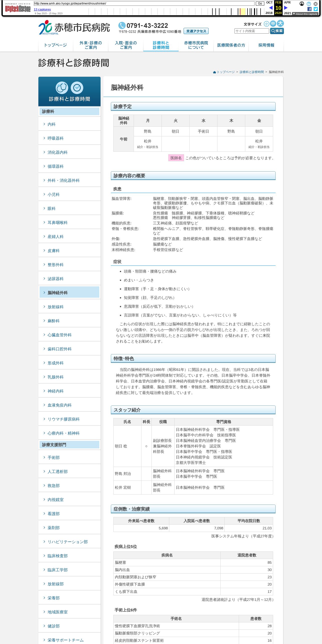This screenshot has height=644, width=322.
Task: Click the 交通アクセス button
Action: click(196, 31)
